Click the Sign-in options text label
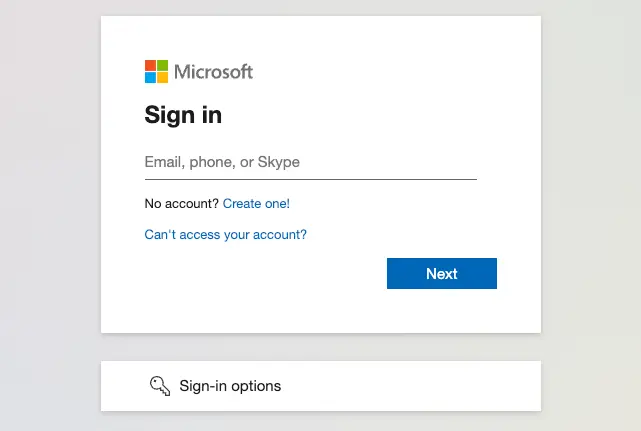 [230, 386]
